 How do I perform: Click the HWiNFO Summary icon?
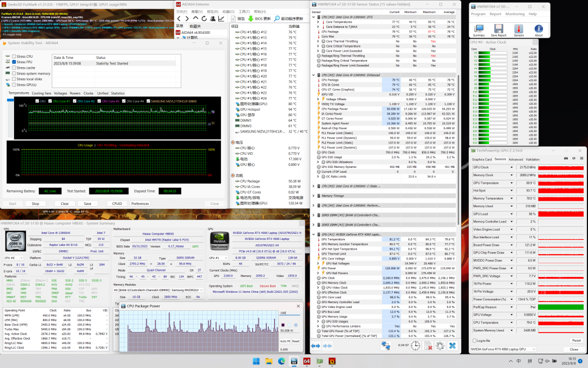click(x=479, y=28)
